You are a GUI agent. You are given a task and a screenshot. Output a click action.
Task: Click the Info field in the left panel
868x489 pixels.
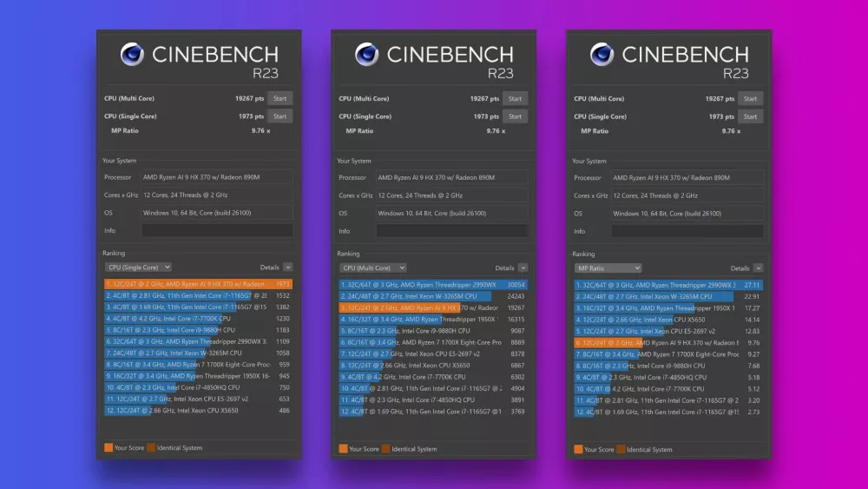(x=217, y=230)
